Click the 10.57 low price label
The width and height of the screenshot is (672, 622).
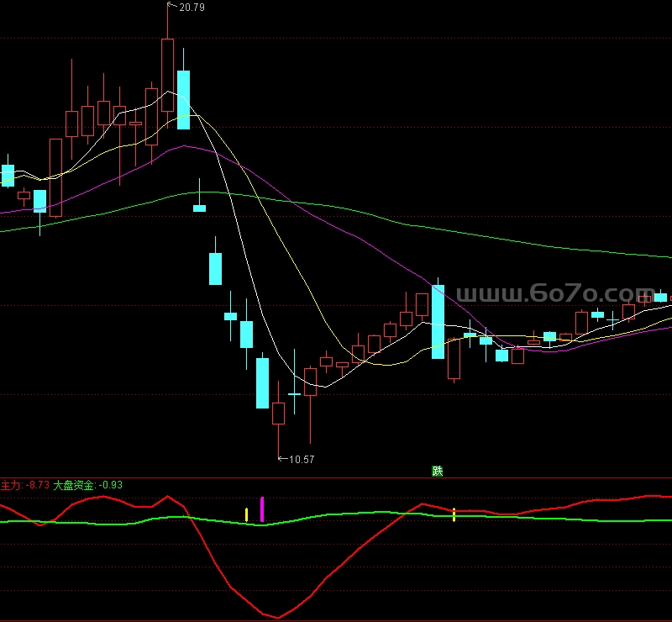pyautogui.click(x=302, y=460)
